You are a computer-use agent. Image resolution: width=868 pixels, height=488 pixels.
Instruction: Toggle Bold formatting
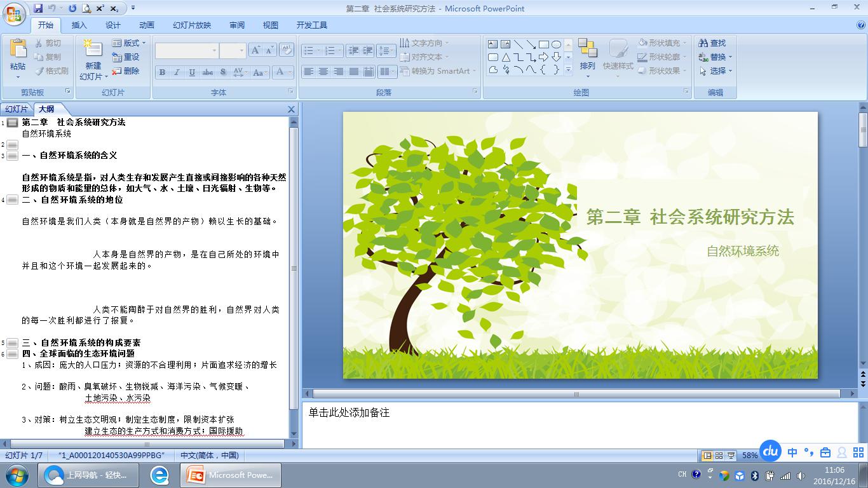coord(162,72)
